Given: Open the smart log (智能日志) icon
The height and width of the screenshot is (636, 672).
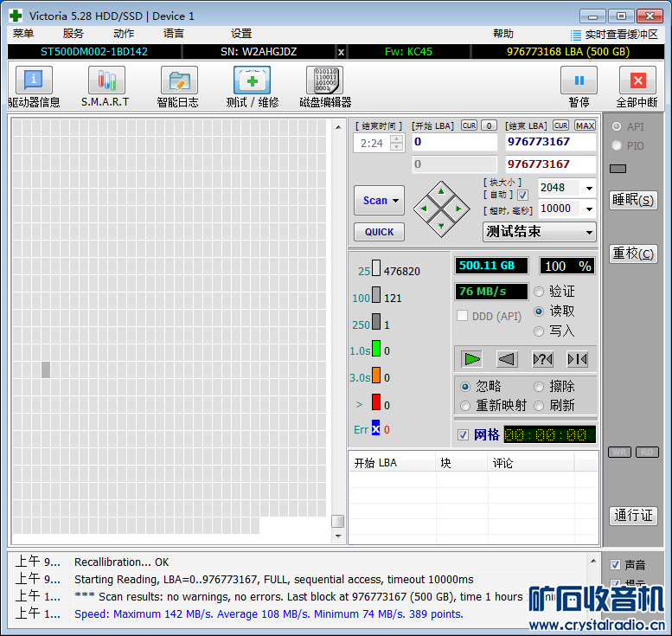Looking at the screenshot, I should click(178, 81).
